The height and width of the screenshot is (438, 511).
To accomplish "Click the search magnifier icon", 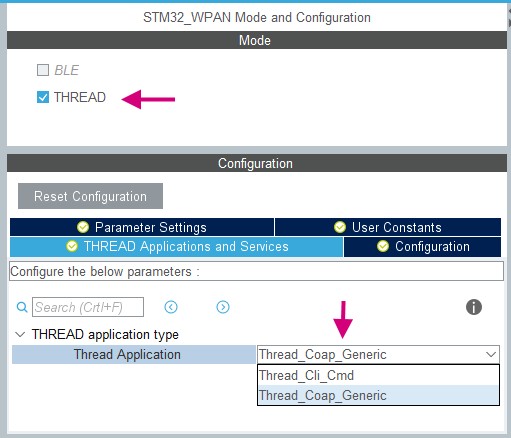I will coord(22,307).
